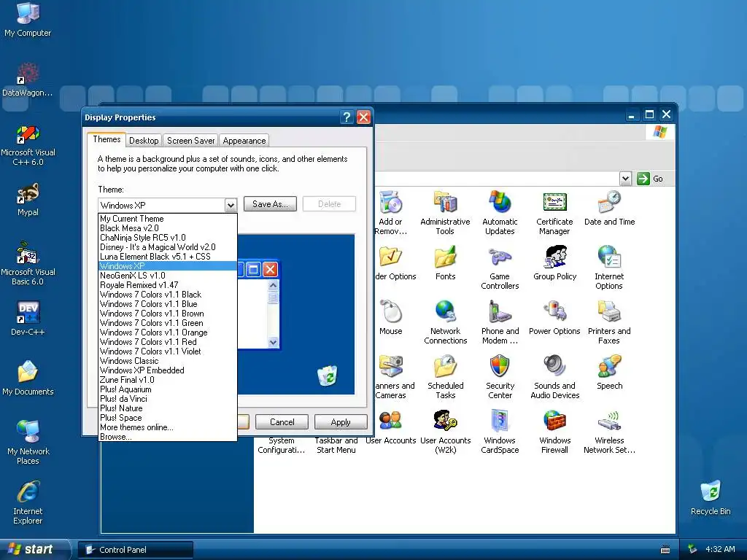Click the taskbar clock
This screenshot has width=747, height=560.
click(720, 549)
